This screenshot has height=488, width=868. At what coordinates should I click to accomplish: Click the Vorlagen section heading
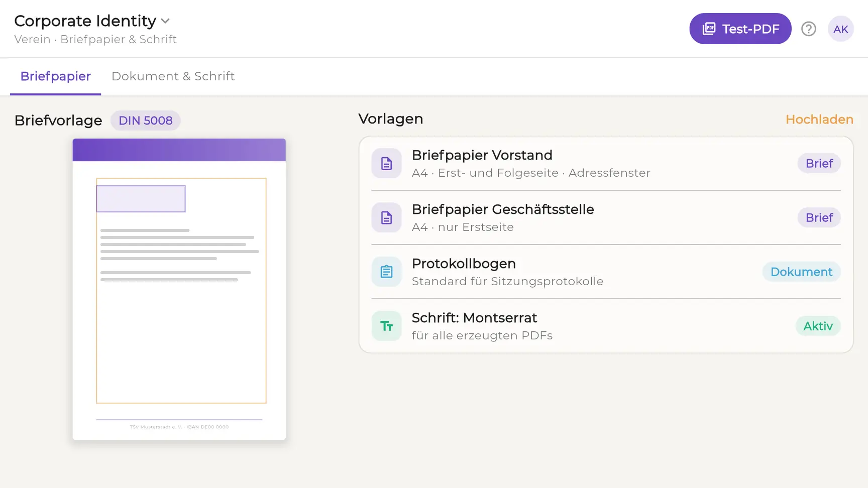pos(391,119)
